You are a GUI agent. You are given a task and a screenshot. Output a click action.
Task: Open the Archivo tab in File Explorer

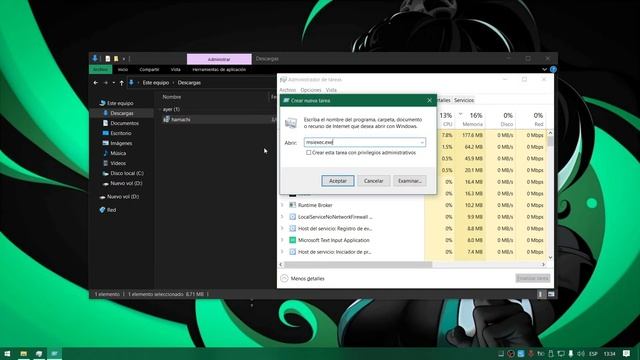[100, 69]
